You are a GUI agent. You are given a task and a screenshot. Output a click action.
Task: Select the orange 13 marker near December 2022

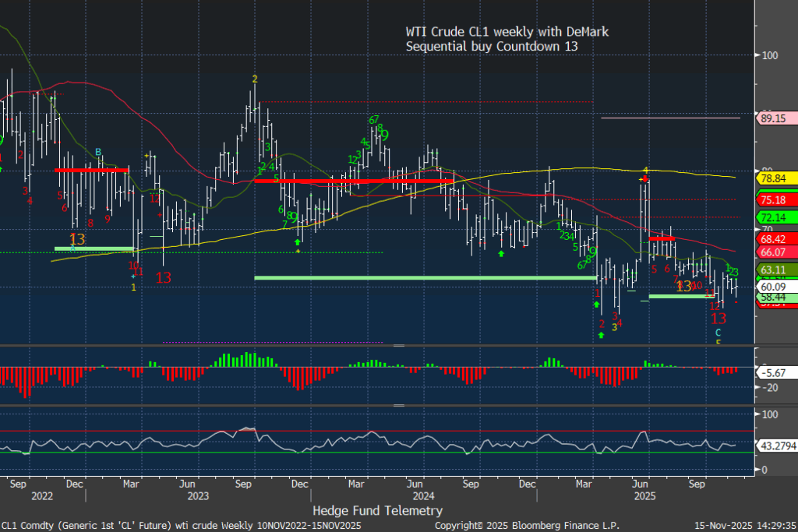click(x=77, y=238)
